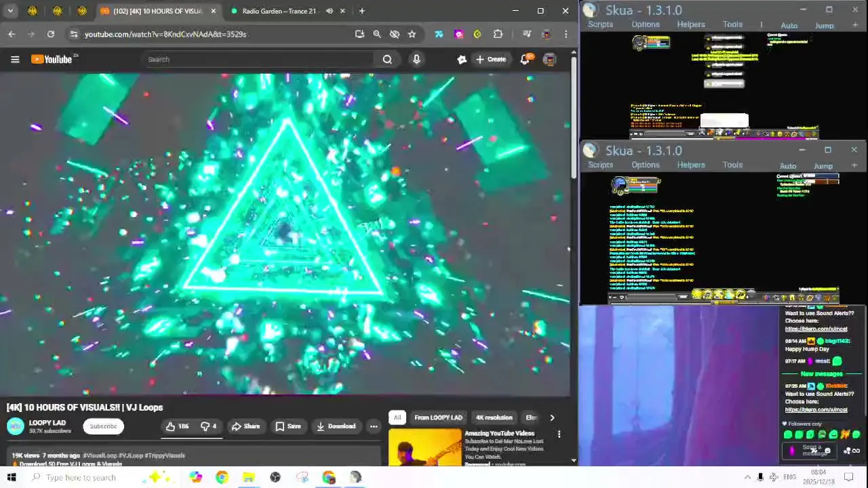The image size is (868, 488).
Task: Open options for Amazing YouTube Videos ad
Action: click(559, 434)
